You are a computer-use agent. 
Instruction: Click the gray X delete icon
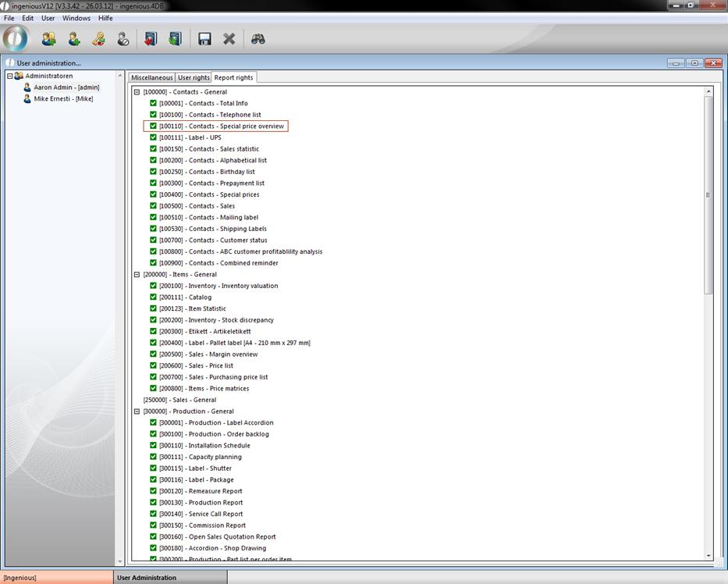229,39
